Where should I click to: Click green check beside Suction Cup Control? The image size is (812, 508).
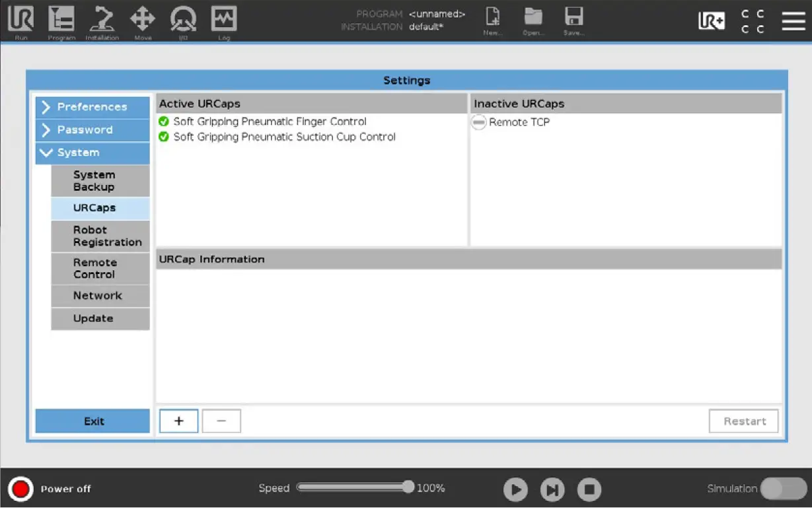coord(164,137)
